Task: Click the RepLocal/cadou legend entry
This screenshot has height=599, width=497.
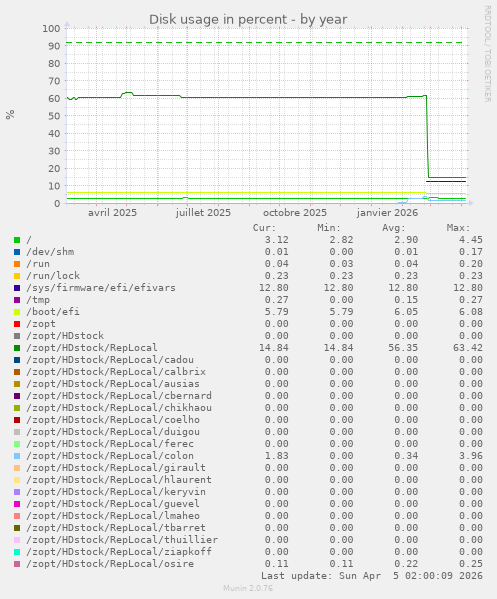Action: [110, 360]
